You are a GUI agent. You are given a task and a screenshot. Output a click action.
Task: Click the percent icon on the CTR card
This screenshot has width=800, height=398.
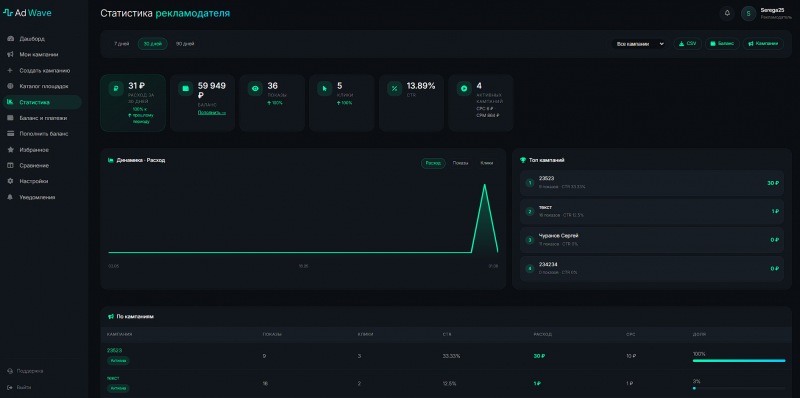pos(394,88)
